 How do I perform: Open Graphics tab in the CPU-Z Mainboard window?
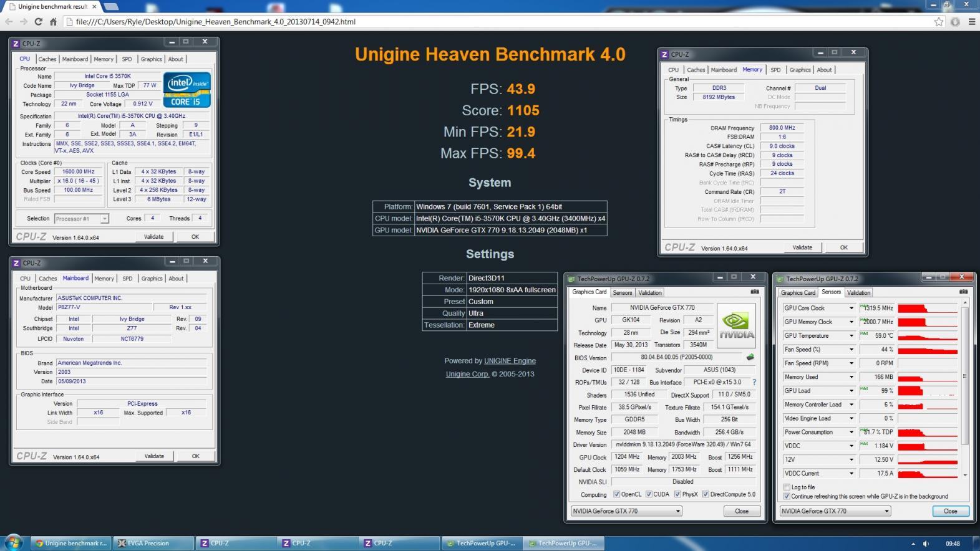(x=152, y=279)
